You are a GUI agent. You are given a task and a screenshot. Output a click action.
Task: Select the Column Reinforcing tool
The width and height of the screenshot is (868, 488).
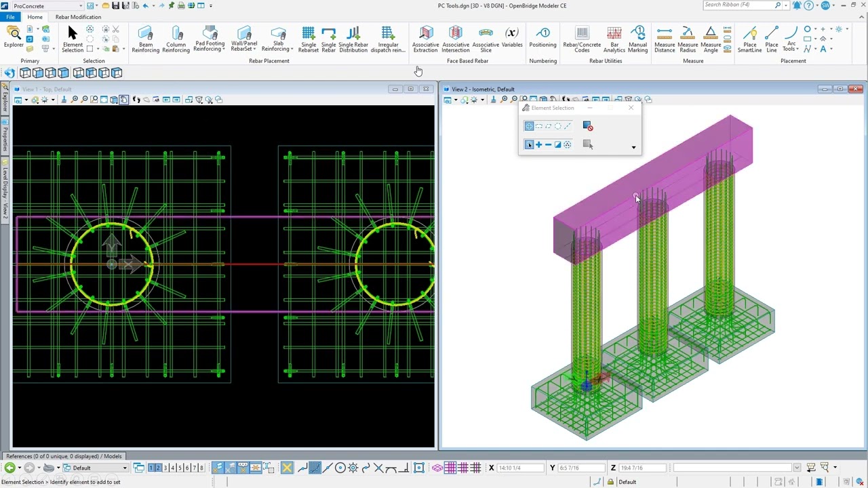point(176,39)
